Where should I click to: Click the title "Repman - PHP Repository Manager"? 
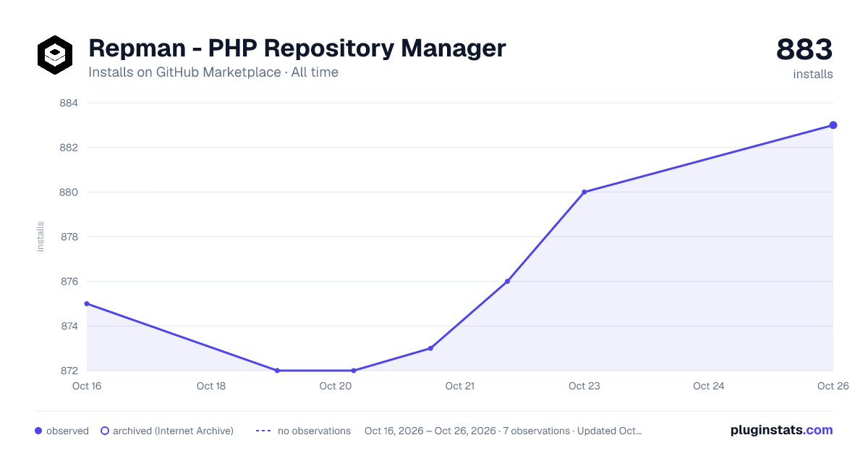coord(297,48)
